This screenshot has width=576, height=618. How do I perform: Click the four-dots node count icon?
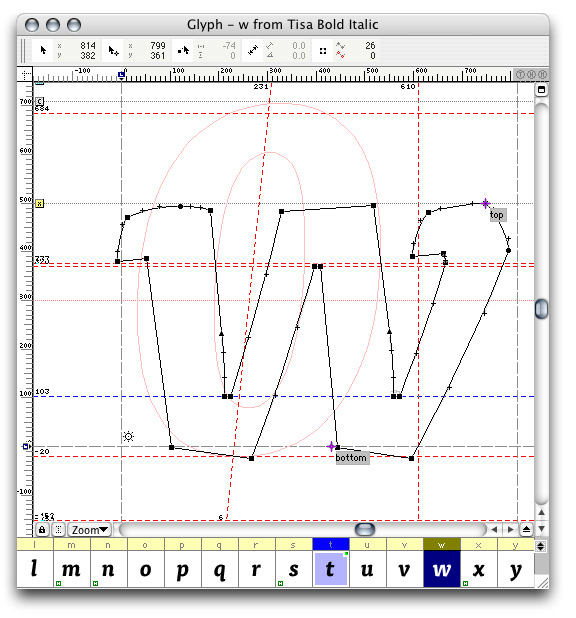(x=322, y=50)
